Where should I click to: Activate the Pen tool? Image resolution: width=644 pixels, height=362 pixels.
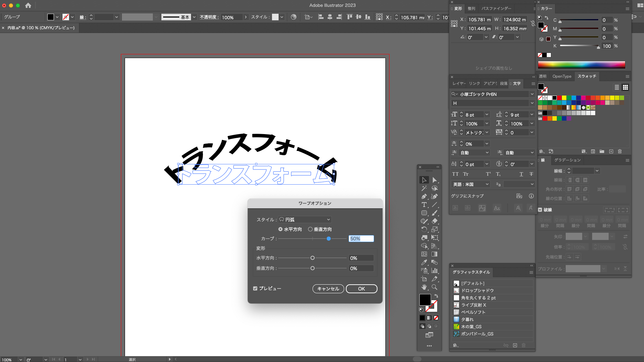pyautogui.click(x=424, y=196)
